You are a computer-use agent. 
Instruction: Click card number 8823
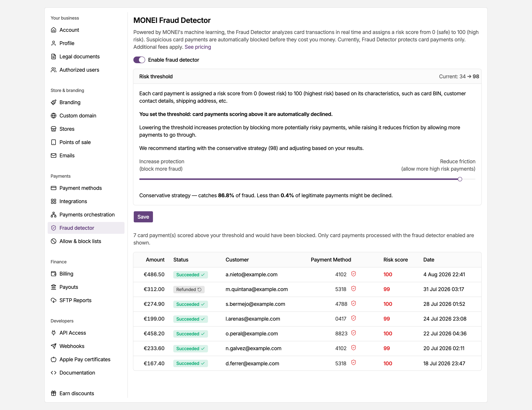pos(341,334)
